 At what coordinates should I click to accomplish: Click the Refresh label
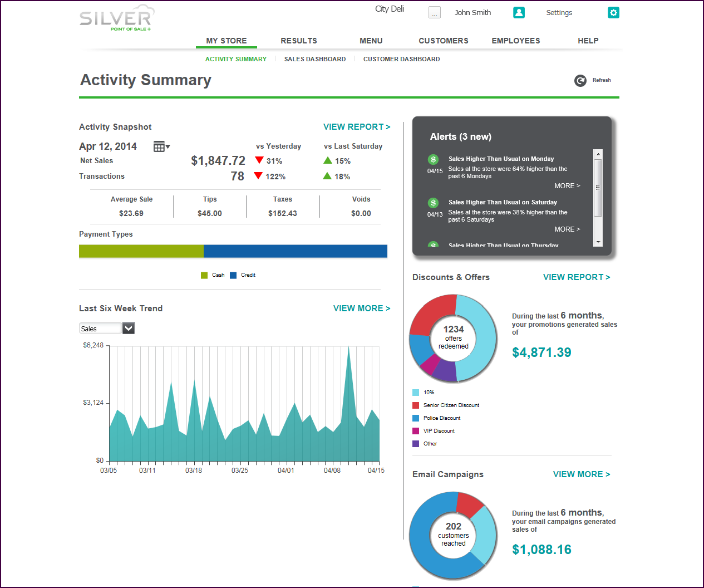coord(602,80)
